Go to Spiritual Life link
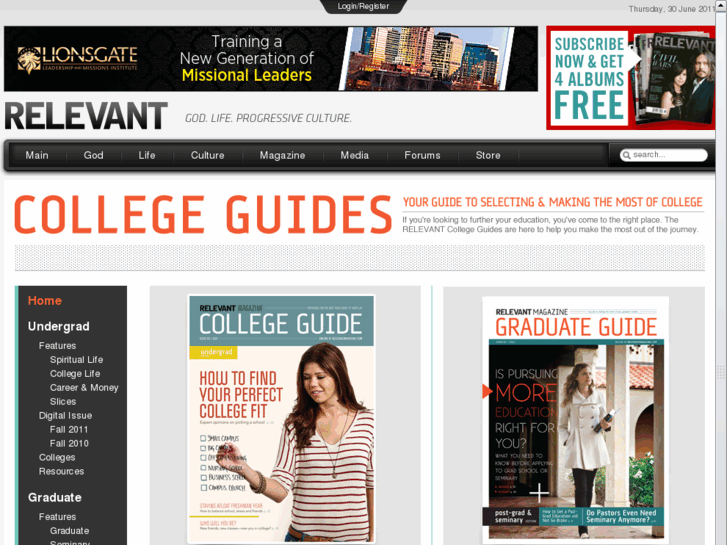 (x=77, y=359)
